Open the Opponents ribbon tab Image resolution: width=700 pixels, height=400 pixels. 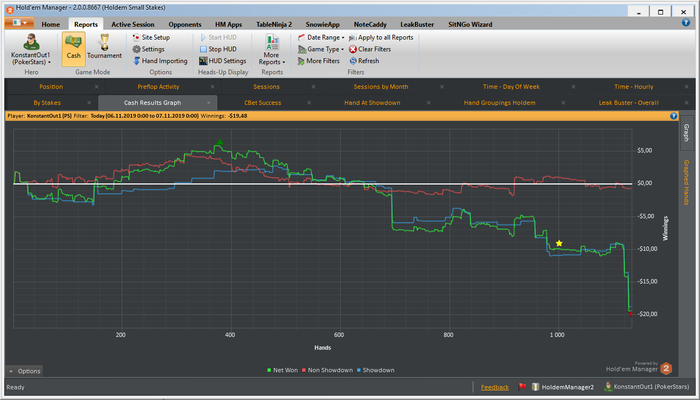point(185,25)
